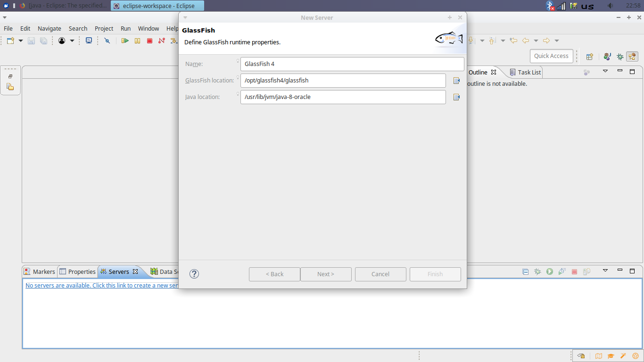Open the File menu
Image resolution: width=644 pixels, height=362 pixels.
click(8, 28)
